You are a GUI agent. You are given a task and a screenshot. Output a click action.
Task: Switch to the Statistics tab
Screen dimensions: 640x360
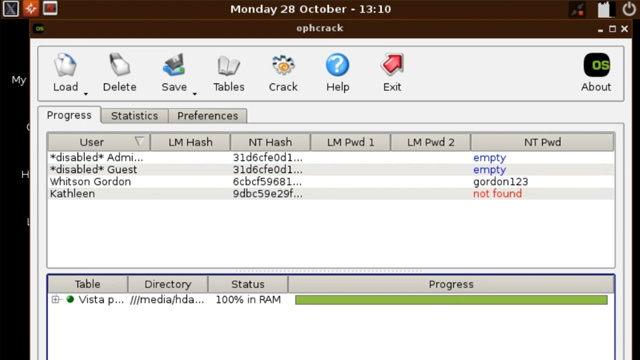pos(134,116)
